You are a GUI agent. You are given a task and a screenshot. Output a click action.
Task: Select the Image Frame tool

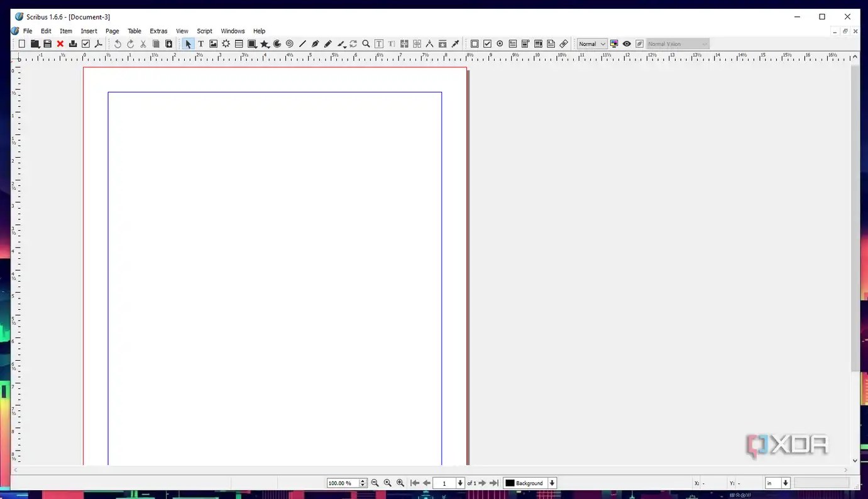[214, 44]
